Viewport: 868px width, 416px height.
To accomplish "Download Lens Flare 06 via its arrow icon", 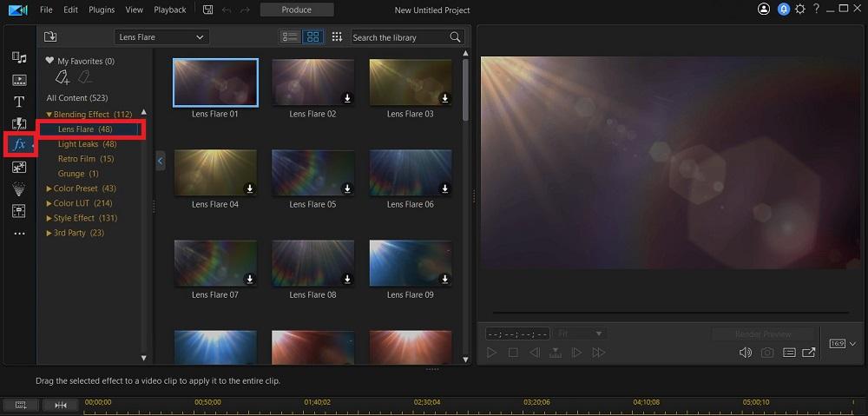I will [445, 188].
